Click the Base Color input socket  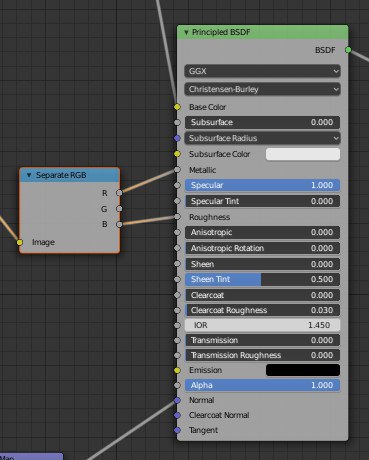(x=177, y=107)
